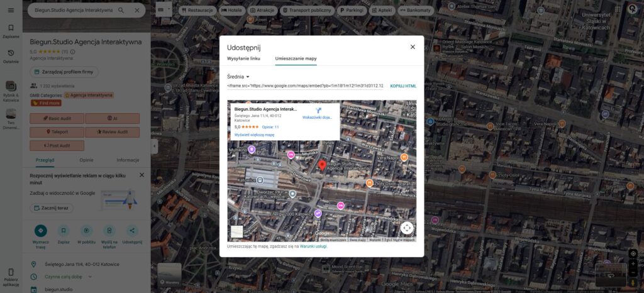Click W pobliżu nearby icon
The height and width of the screenshot is (293, 644).
86,231
